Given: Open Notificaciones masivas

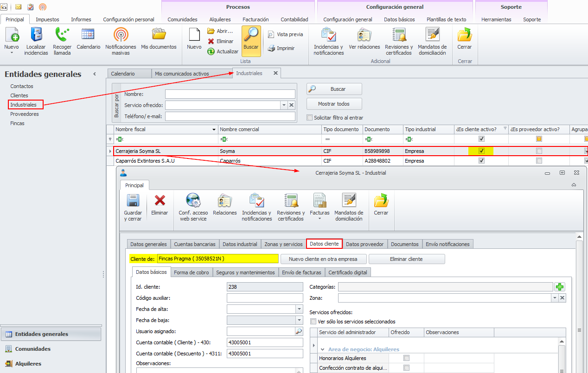Looking at the screenshot, I should pyautogui.click(x=121, y=42).
